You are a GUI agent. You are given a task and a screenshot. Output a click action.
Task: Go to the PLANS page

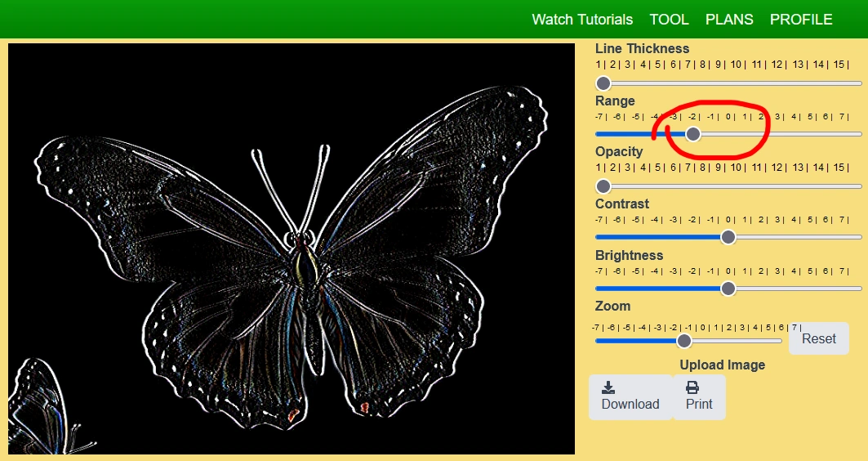[729, 20]
